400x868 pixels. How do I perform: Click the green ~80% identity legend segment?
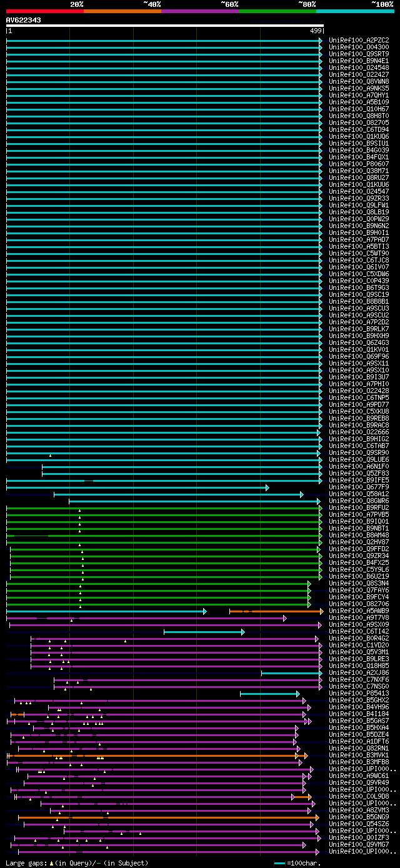tap(277, 11)
